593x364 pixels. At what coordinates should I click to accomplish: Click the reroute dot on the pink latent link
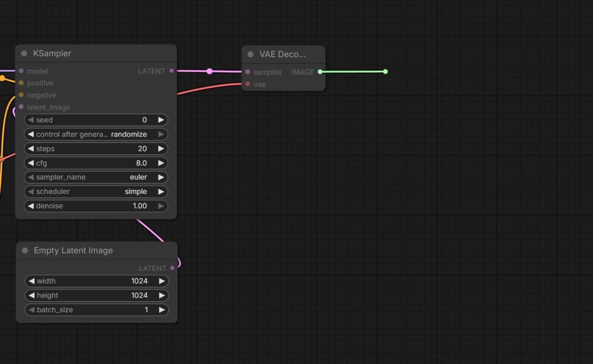click(x=209, y=71)
